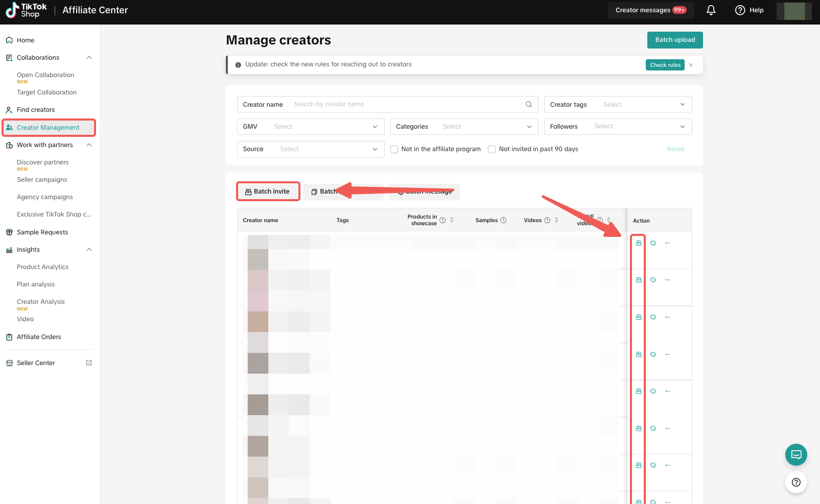820x504 pixels.
Task: Click the notification bell icon
Action: 711,10
